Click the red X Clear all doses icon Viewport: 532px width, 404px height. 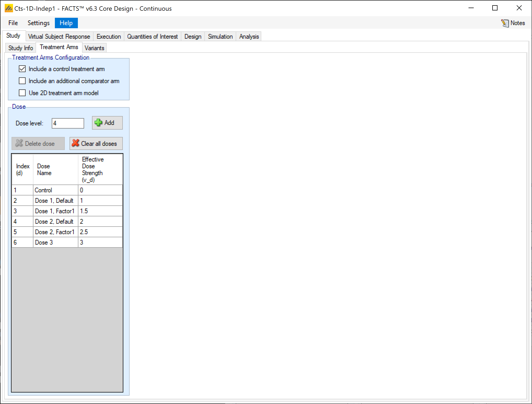click(76, 143)
